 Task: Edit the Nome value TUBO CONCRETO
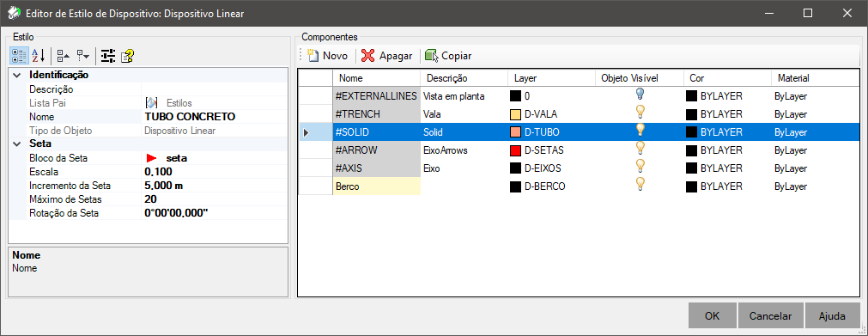[215, 116]
